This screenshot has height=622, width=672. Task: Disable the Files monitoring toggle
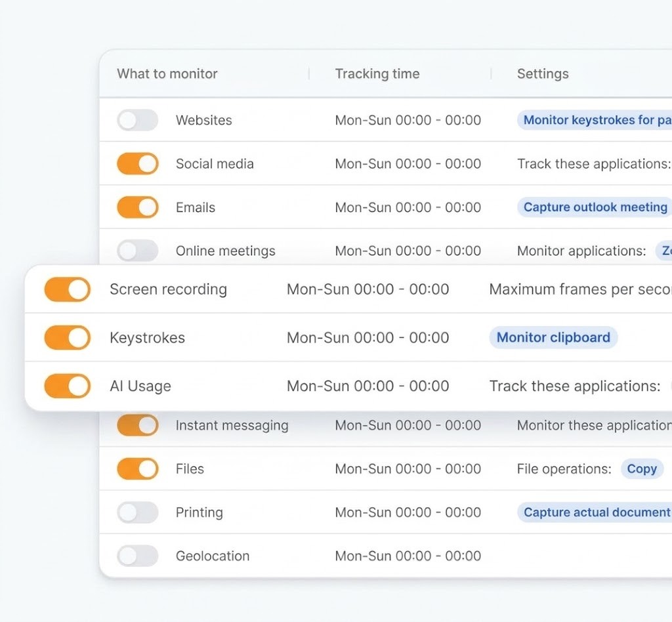(138, 468)
